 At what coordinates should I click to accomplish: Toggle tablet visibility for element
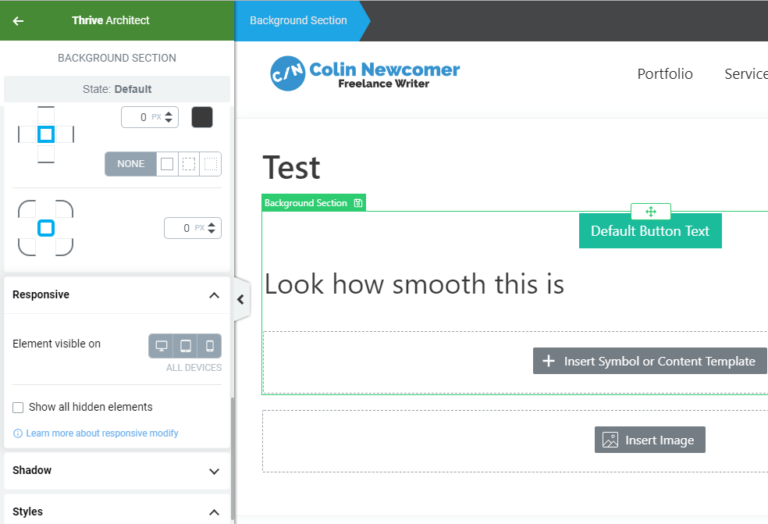coord(186,346)
